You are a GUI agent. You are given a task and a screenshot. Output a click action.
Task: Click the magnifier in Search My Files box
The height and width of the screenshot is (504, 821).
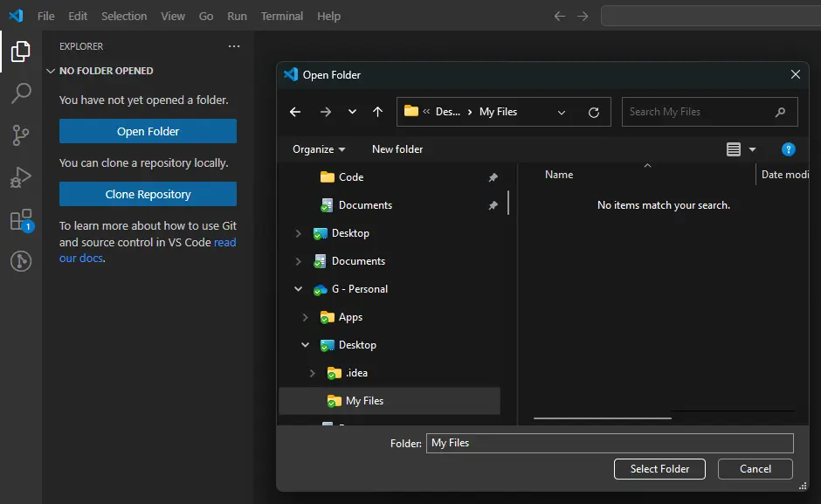780,112
